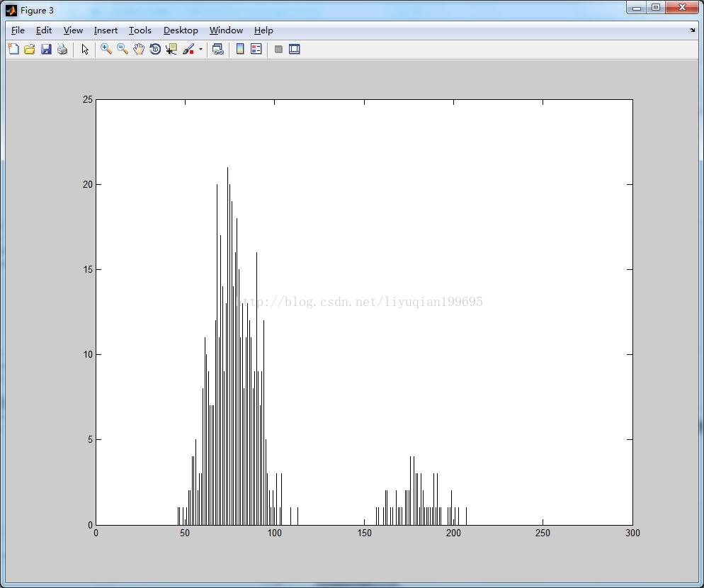
Task: Insert Colorbar using toolbar icon
Action: (240, 49)
